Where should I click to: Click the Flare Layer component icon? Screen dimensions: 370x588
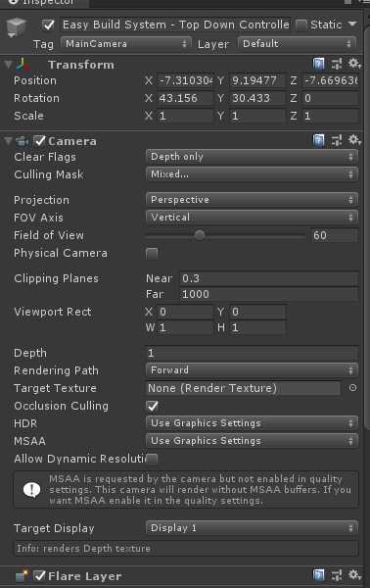pyautogui.click(x=23, y=575)
